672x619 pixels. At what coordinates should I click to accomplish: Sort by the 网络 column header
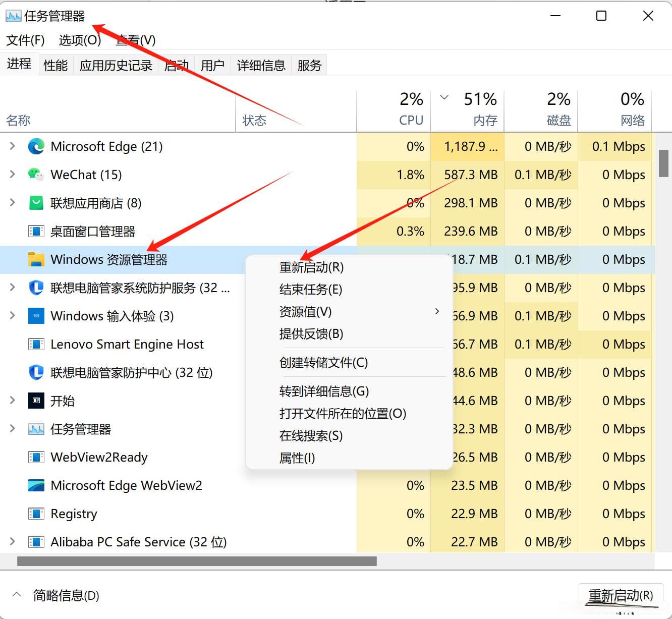click(614, 110)
